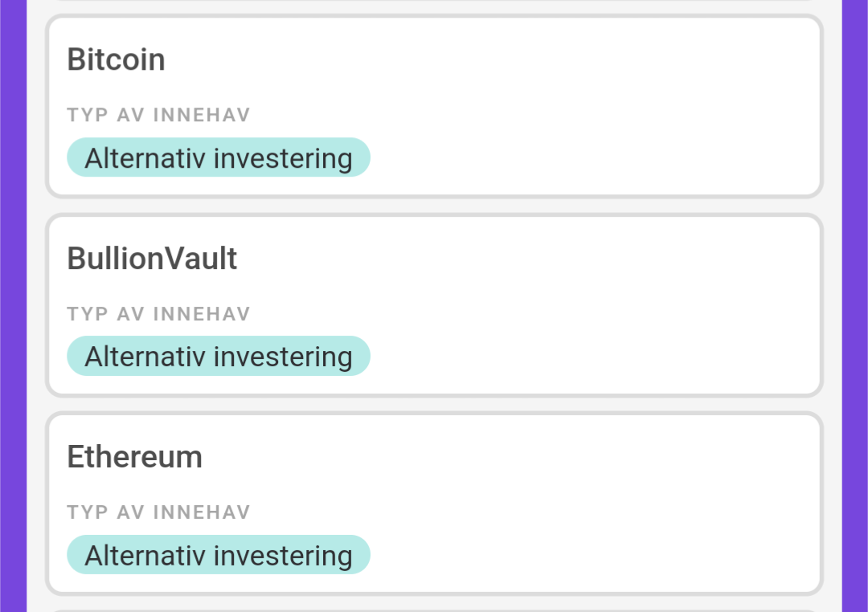The height and width of the screenshot is (612, 868).
Task: Click the TYP AV INNEHAV label under Bitcoin
Action: click(158, 115)
